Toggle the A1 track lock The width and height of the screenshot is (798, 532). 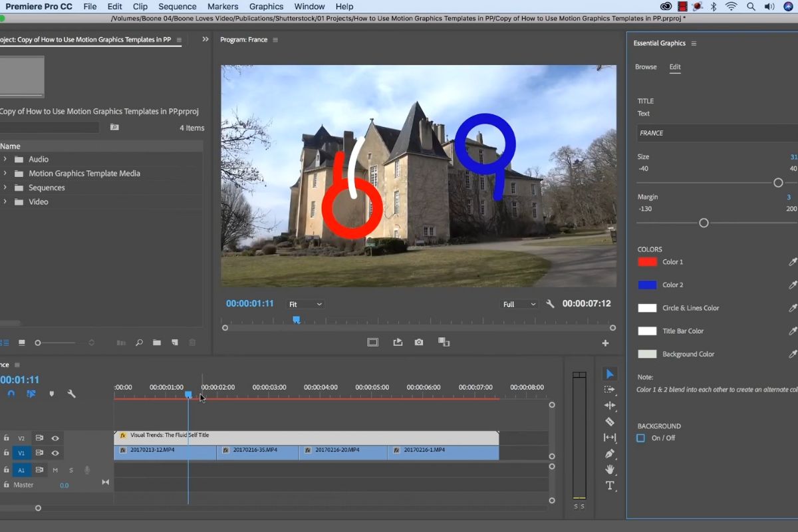point(6,470)
